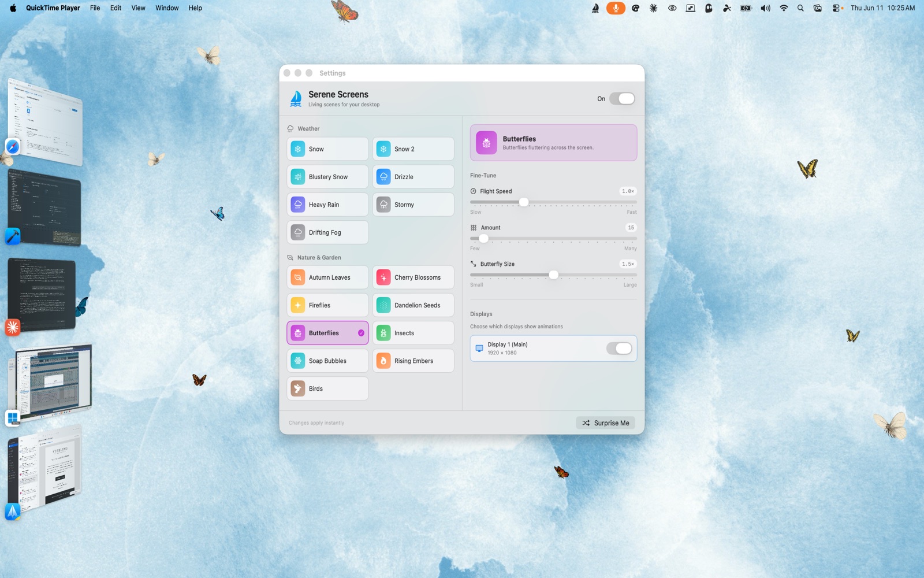Open the Safari window thumbnail in Stage Manager
Viewport: 924px width, 578px height.
pos(45,123)
